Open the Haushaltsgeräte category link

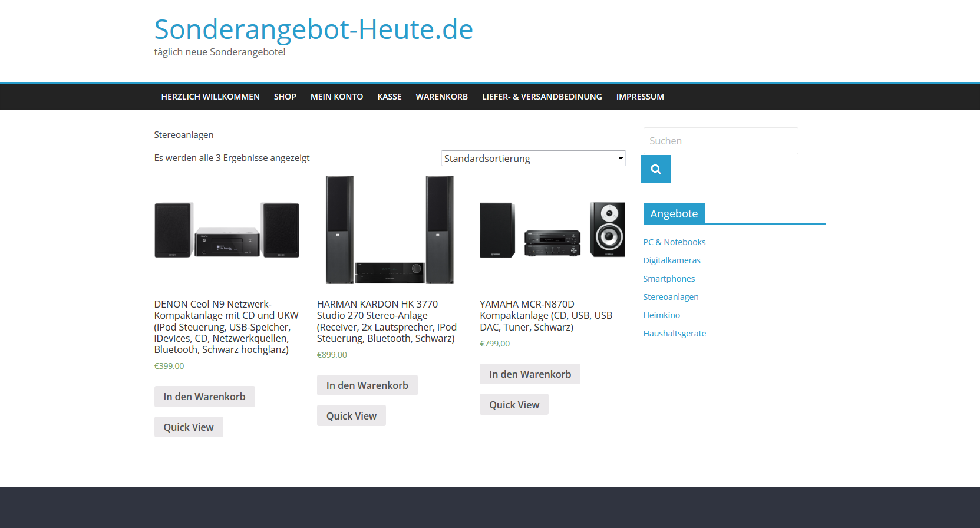(x=674, y=334)
